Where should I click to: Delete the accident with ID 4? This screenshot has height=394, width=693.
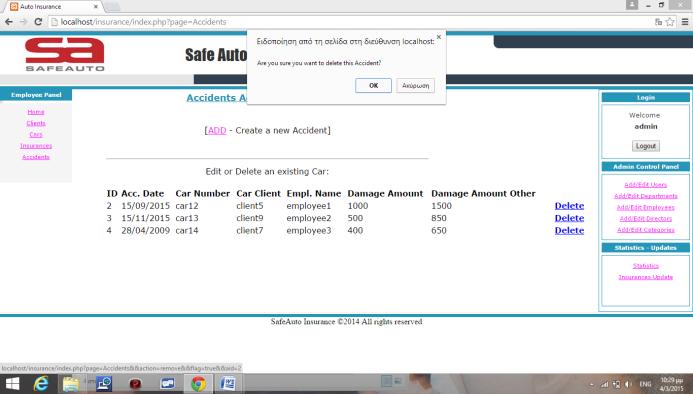coord(569,230)
